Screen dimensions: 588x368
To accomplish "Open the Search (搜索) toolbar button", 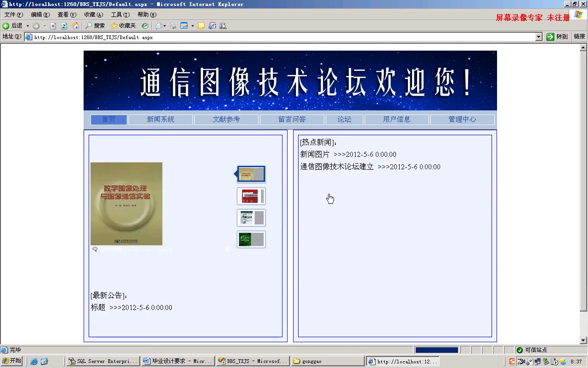I will (x=95, y=26).
